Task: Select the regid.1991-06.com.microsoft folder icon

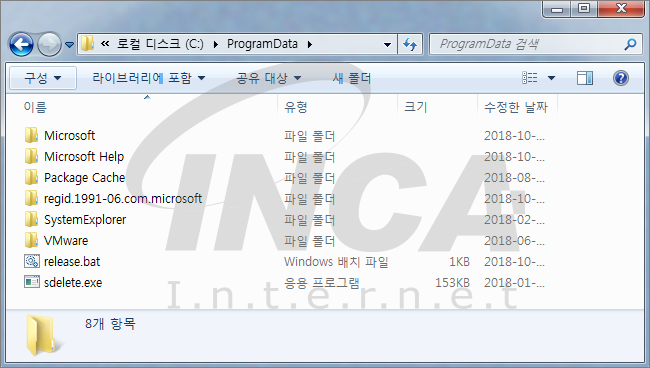Action: point(31,199)
